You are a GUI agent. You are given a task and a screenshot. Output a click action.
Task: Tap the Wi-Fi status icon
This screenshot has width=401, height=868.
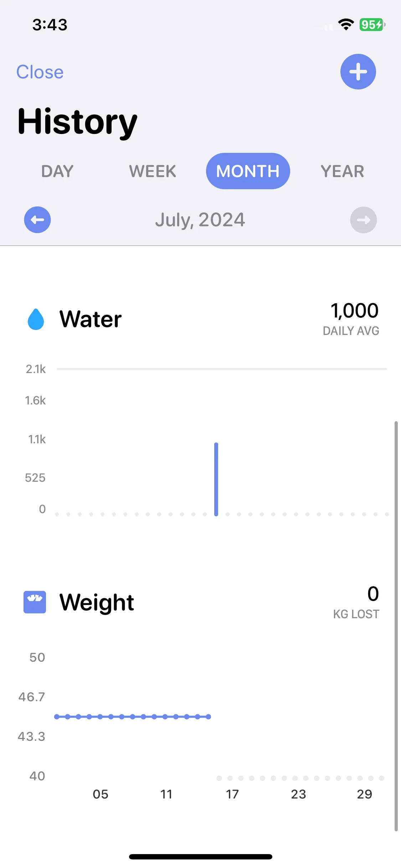click(346, 24)
